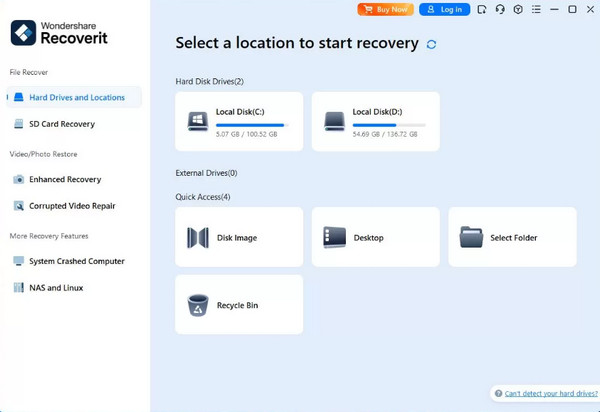The image size is (600, 412).
Task: Open Hard Drives and Locations section
Action: pos(74,97)
